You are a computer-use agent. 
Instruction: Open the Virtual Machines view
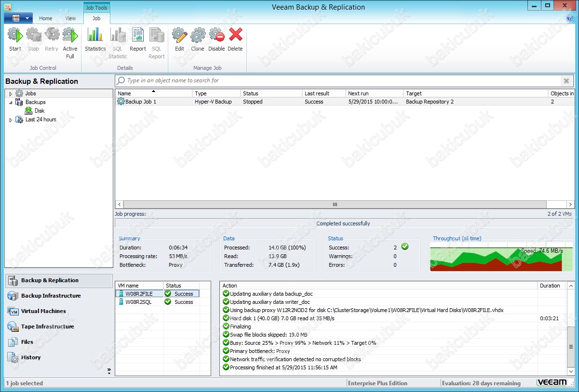pos(59,311)
